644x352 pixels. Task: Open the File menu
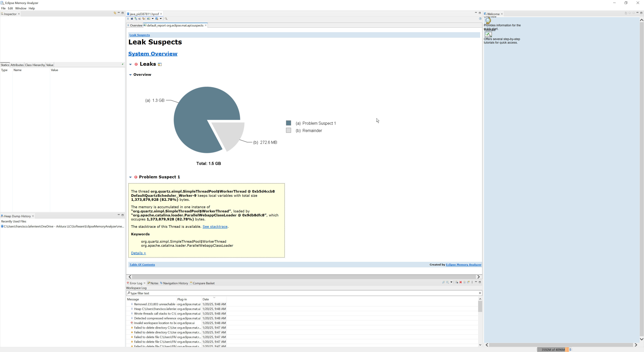pos(3,8)
